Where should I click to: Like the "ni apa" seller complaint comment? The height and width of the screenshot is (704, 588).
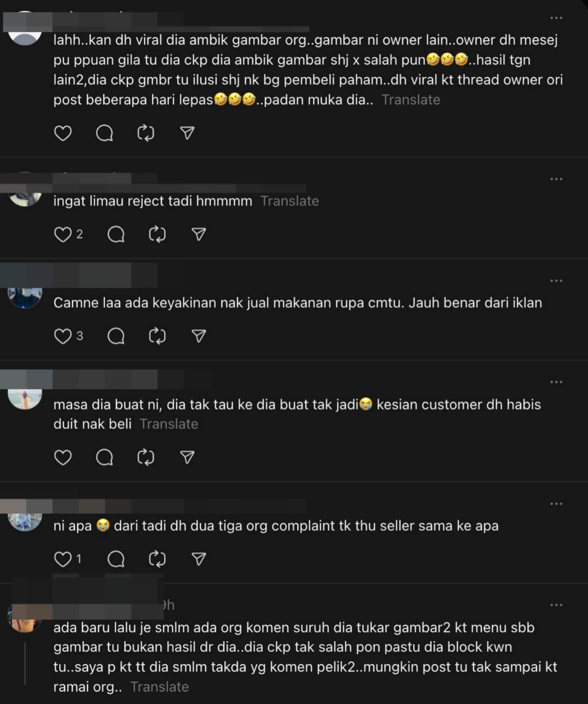click(63, 559)
